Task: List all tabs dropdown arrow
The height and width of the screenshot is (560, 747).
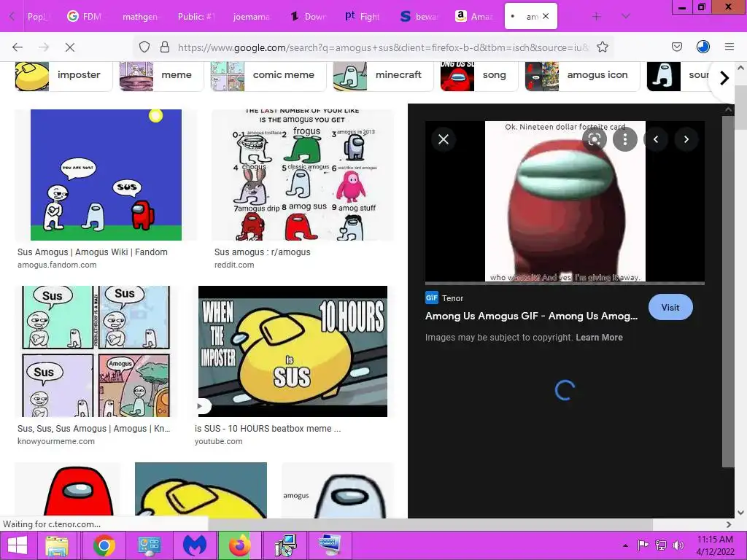Action: click(x=625, y=17)
